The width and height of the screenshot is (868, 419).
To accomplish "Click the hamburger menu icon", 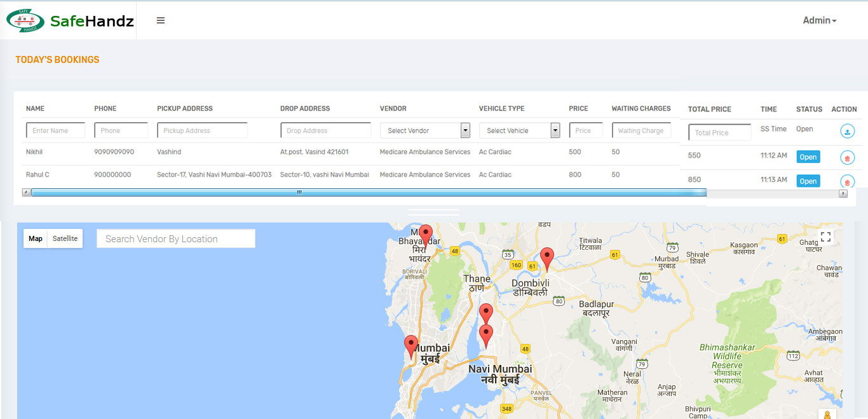I will point(161,20).
